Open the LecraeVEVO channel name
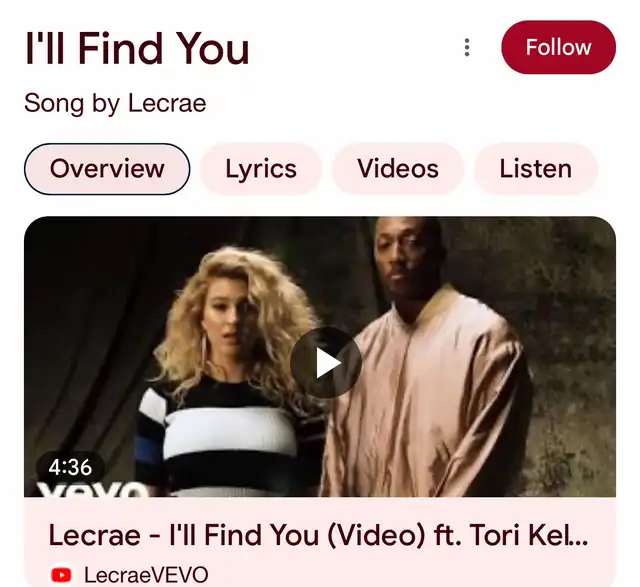 point(146,575)
